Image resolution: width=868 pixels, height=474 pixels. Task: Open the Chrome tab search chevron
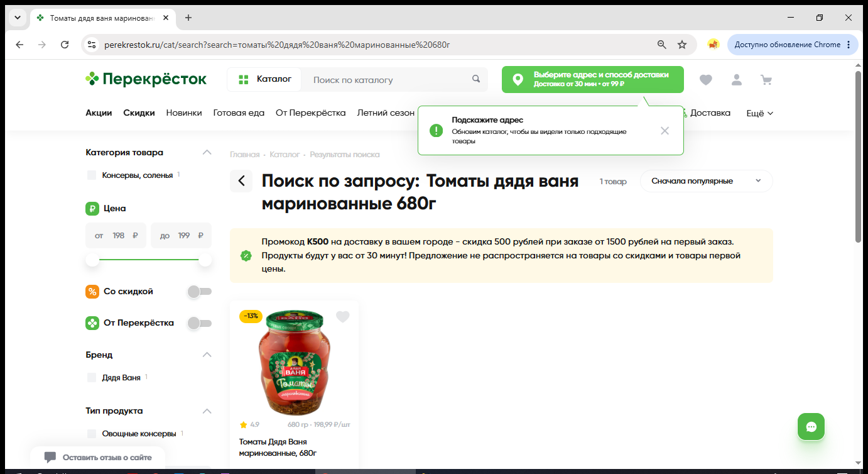tap(18, 18)
